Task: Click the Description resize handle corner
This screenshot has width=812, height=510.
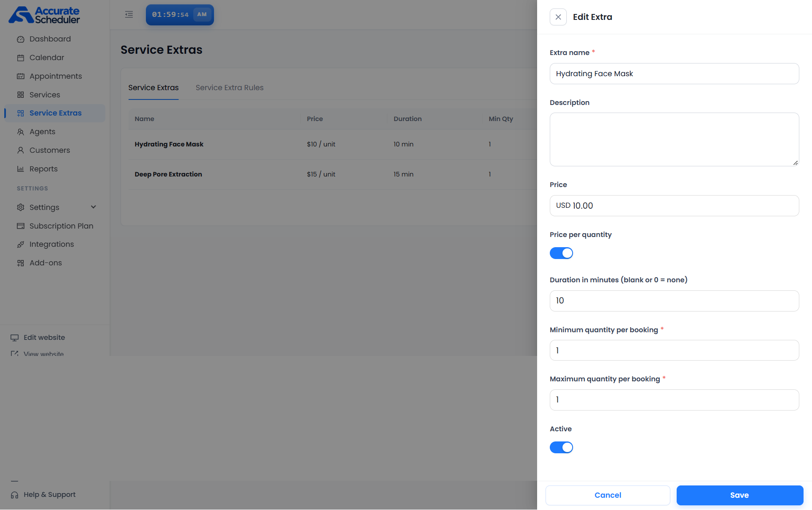Action: [796, 163]
